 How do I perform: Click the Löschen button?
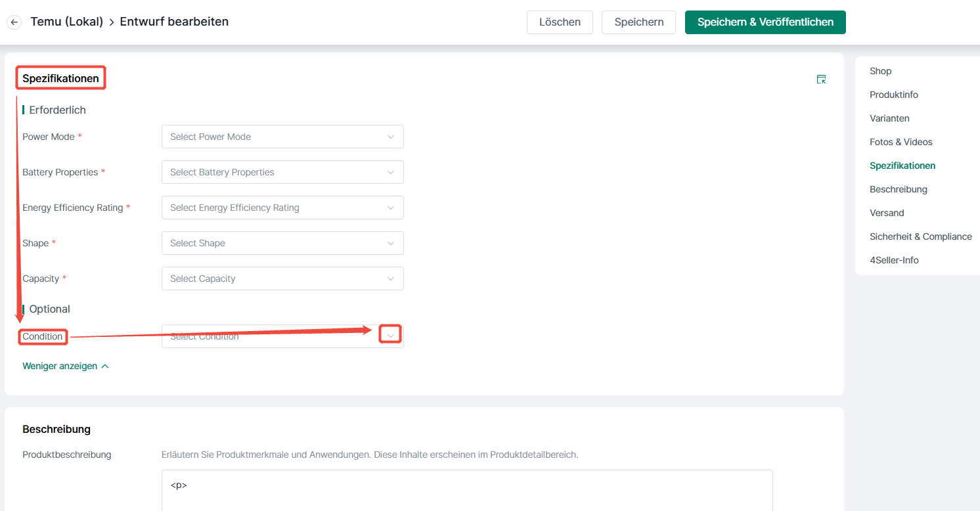point(560,22)
